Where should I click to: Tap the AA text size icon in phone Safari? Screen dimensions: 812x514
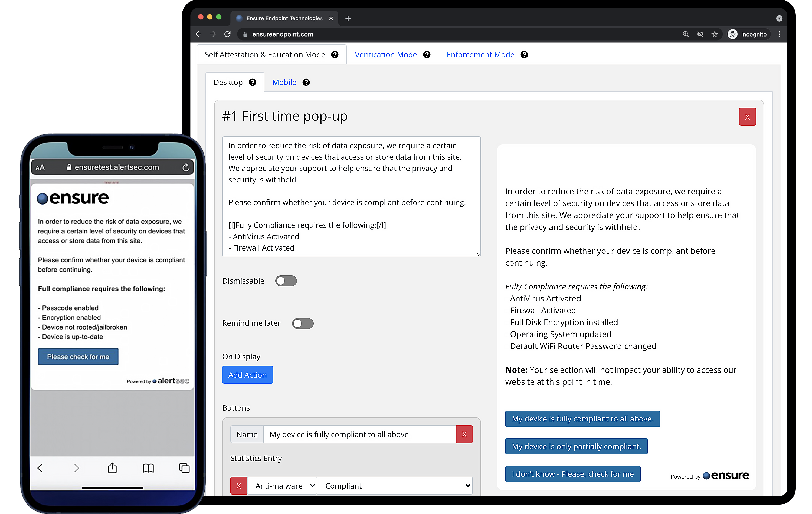click(40, 167)
